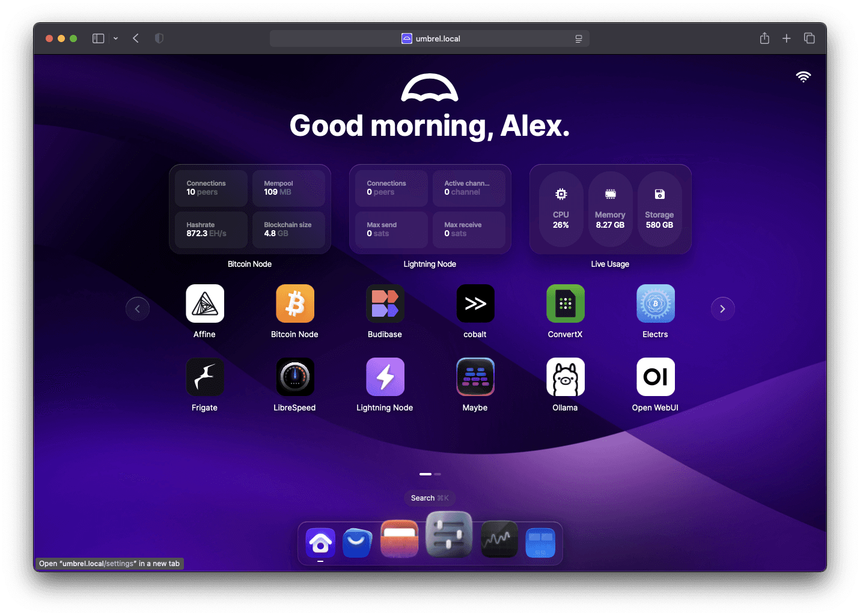Click the Safari Share button
The width and height of the screenshot is (860, 616).
(764, 38)
